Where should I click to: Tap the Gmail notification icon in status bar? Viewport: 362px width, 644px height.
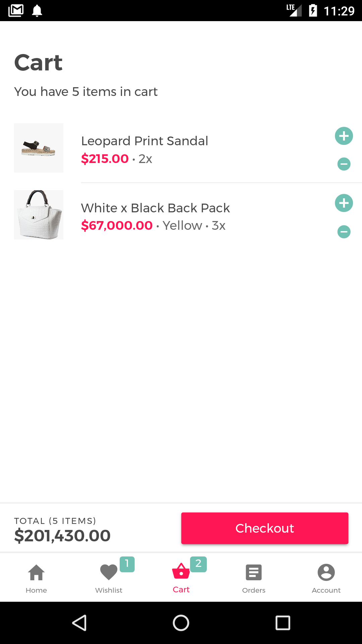click(x=16, y=11)
